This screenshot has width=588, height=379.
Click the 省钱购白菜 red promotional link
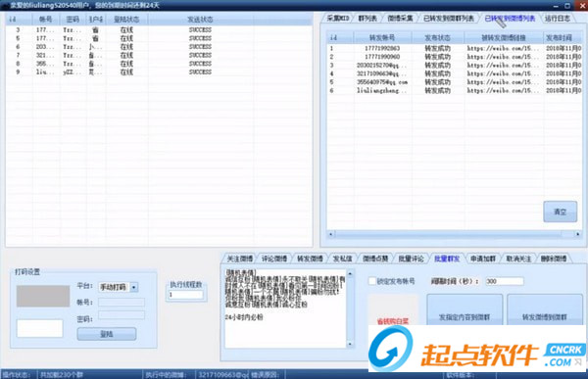pos(393,321)
